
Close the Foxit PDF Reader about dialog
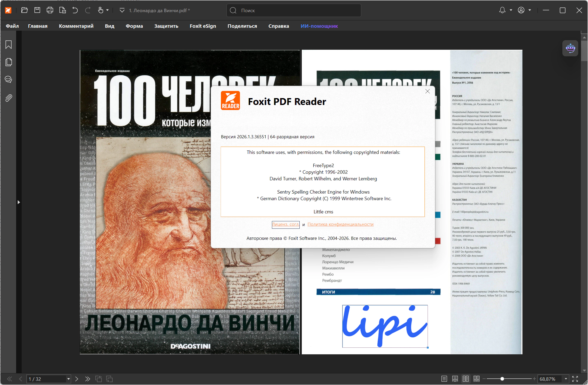pos(428,91)
